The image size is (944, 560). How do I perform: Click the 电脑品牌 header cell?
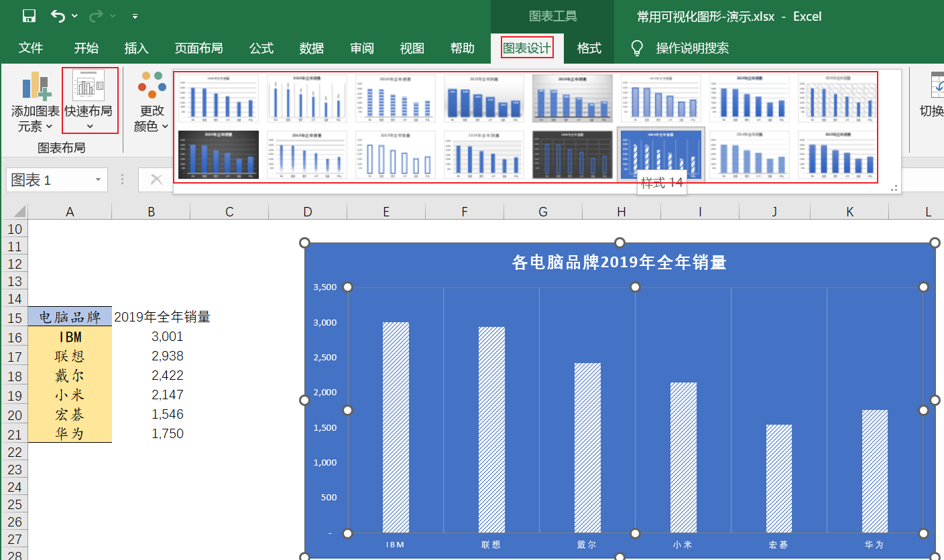click(x=70, y=317)
